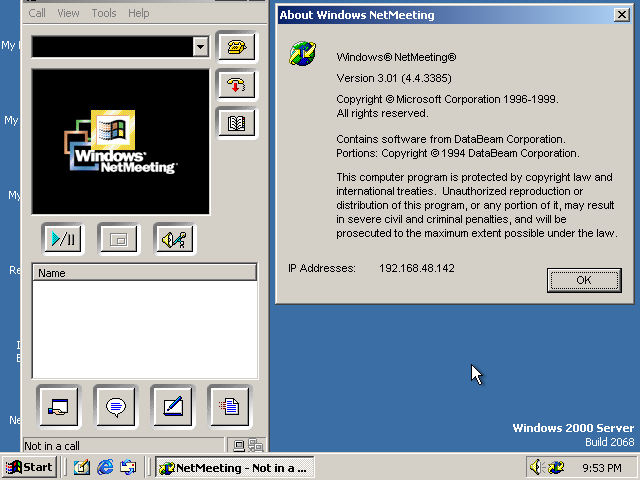This screenshot has height=480, width=640.
Task: Open the View menu
Action: tap(68, 13)
